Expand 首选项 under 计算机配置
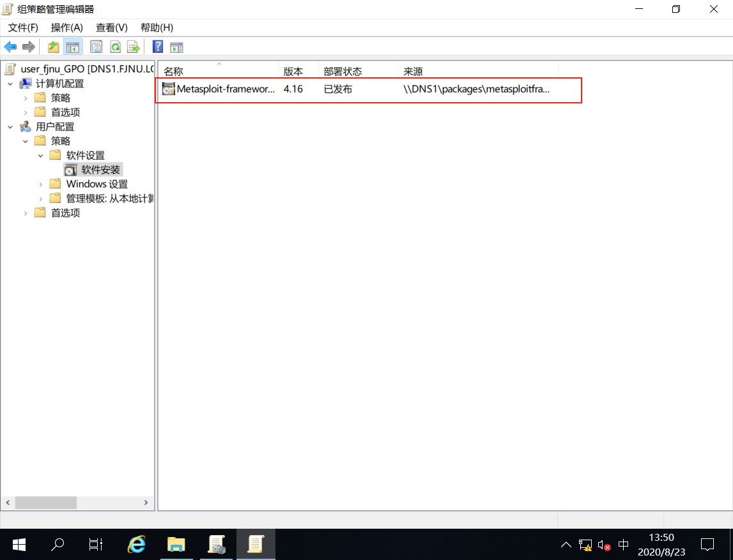The width and height of the screenshot is (733, 560). [26, 112]
